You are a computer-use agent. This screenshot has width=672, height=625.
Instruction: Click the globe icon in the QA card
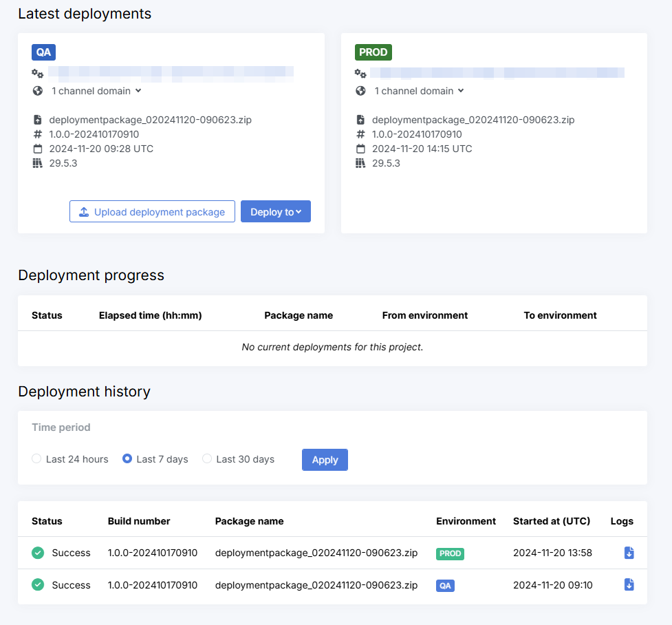pos(38,91)
